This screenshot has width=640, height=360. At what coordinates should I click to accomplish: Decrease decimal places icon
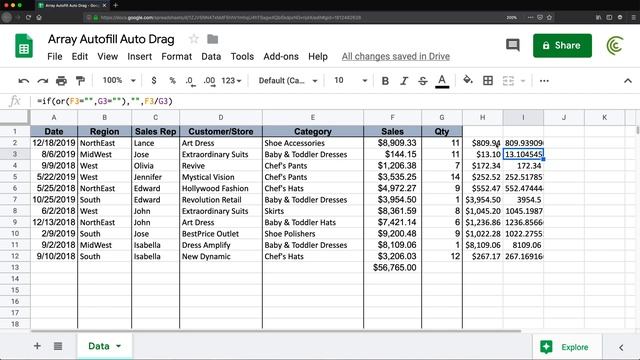tap(190, 81)
